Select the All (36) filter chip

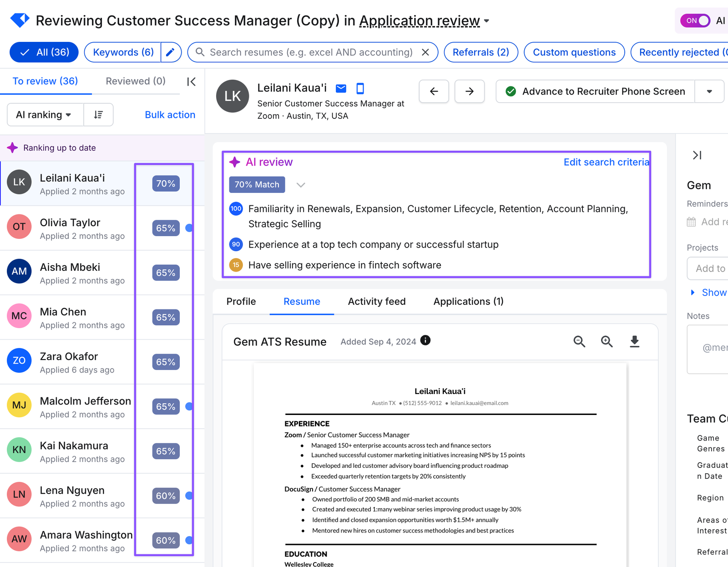point(44,52)
